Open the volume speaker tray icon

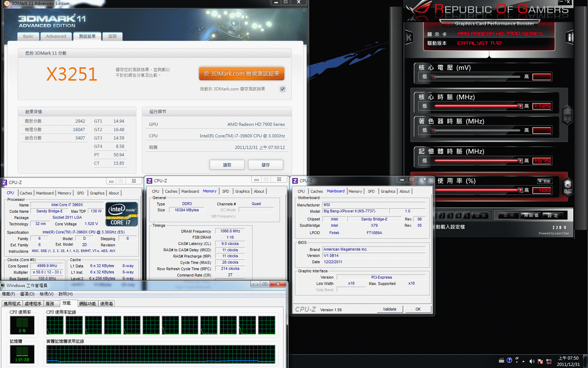point(532,361)
